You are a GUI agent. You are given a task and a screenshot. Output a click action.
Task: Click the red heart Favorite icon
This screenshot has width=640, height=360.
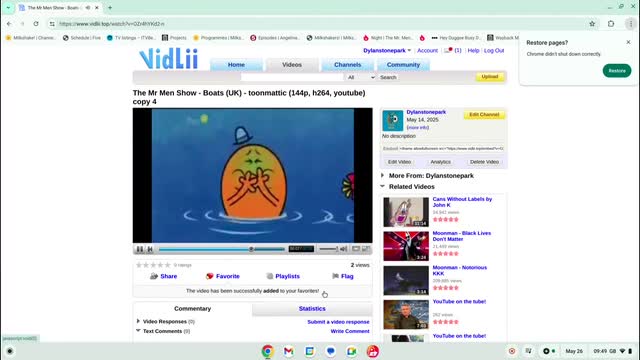point(209,276)
